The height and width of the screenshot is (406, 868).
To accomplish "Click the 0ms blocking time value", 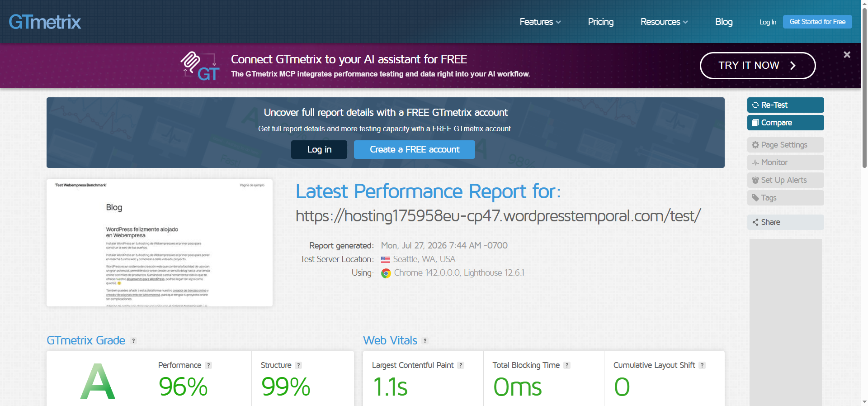I will pos(517,387).
